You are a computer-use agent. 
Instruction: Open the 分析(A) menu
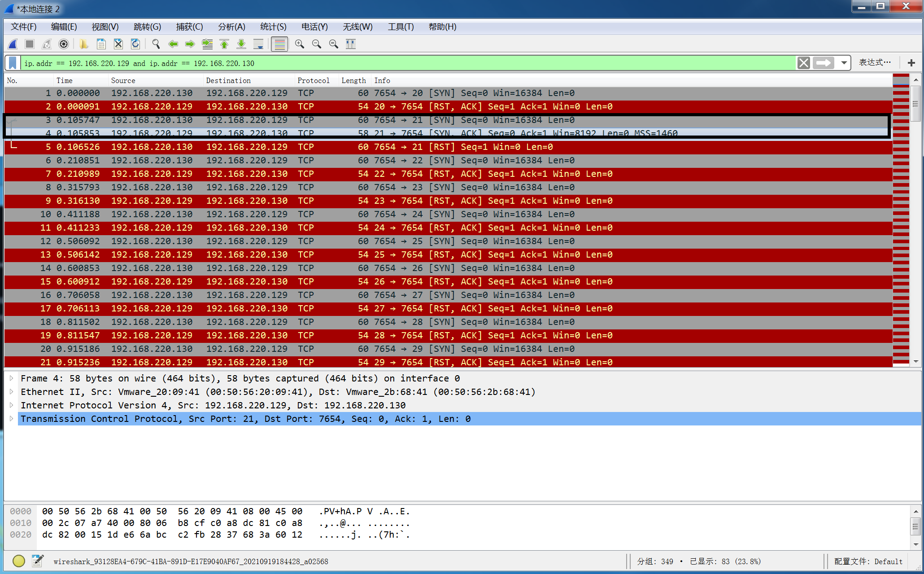tap(231, 27)
